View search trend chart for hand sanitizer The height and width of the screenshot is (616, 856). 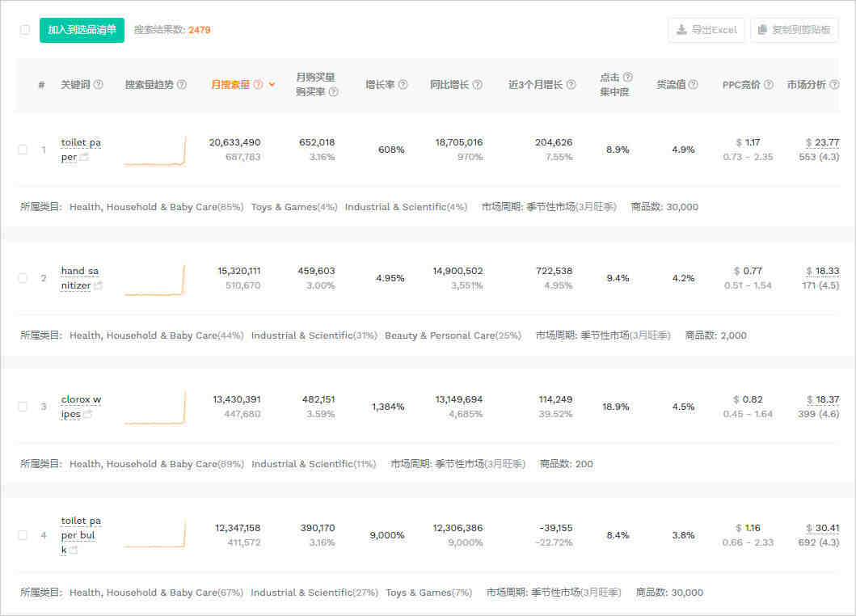click(155, 279)
